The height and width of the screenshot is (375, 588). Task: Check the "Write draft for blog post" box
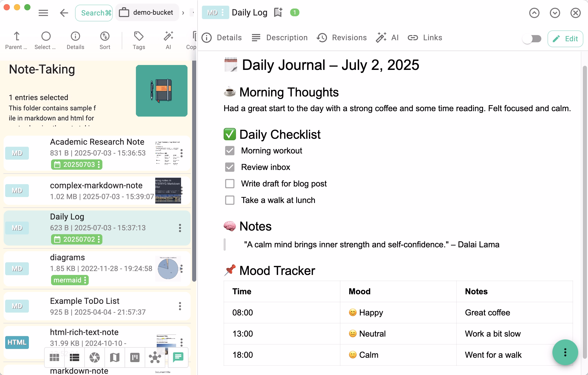click(x=230, y=184)
